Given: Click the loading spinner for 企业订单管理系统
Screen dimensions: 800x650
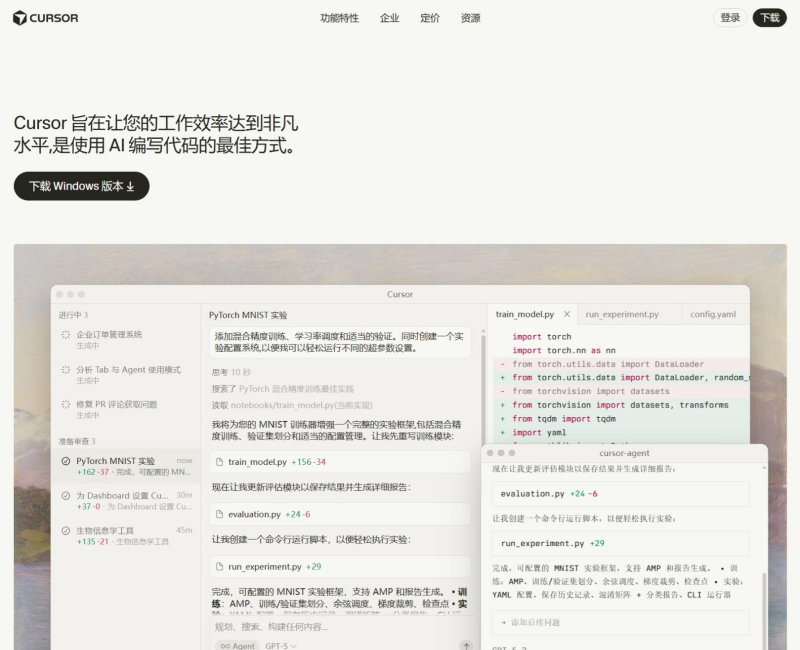Looking at the screenshot, I should (x=66, y=335).
